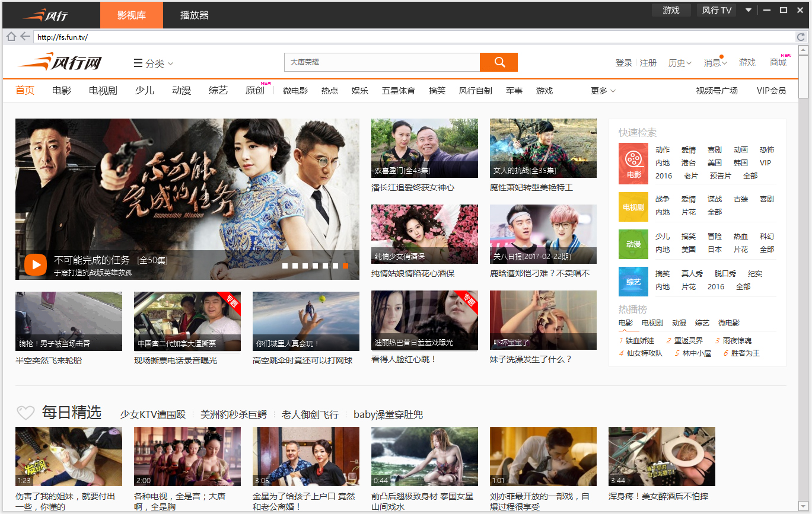The height and width of the screenshot is (514, 812).
Task: Open the yellow 电视剧 category icon
Action: pos(633,207)
